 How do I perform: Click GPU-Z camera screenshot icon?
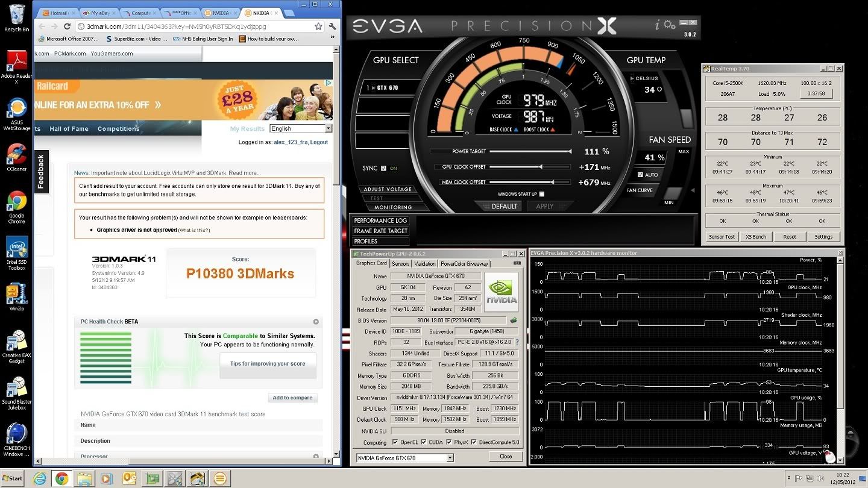pyautogui.click(x=517, y=263)
